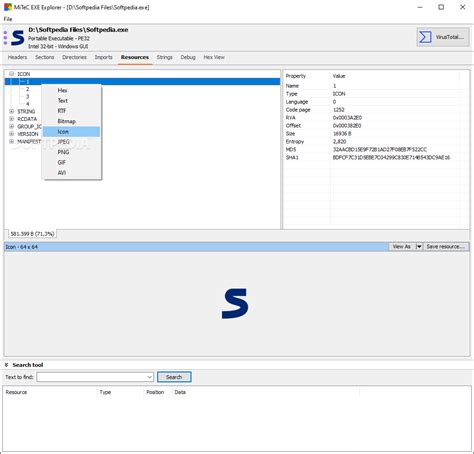Select the RVA value 0x0003A2E0
This screenshot has width=474, height=454.
[347, 118]
